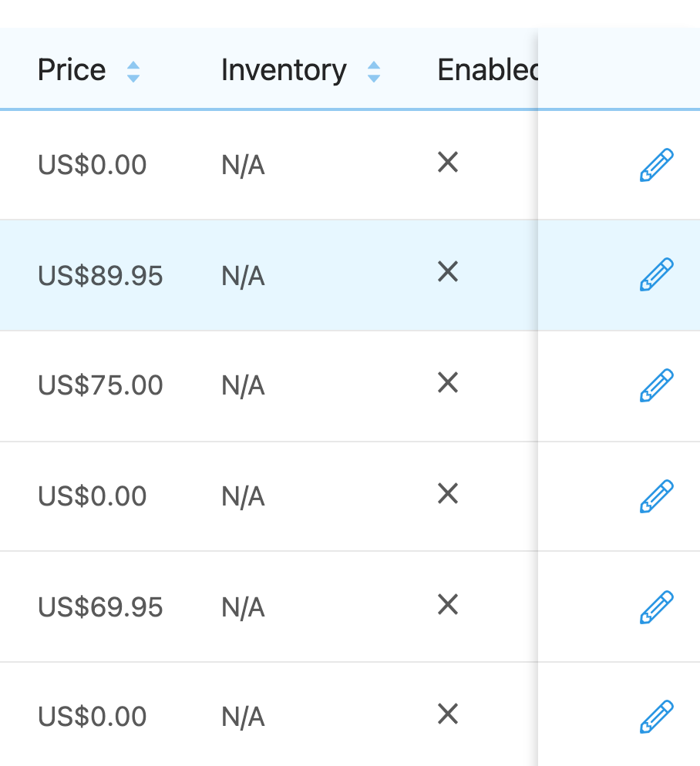Screen dimensions: 700x766
Task: Click the pencil icon in the topmost US$0.00 row
Action: tap(656, 164)
